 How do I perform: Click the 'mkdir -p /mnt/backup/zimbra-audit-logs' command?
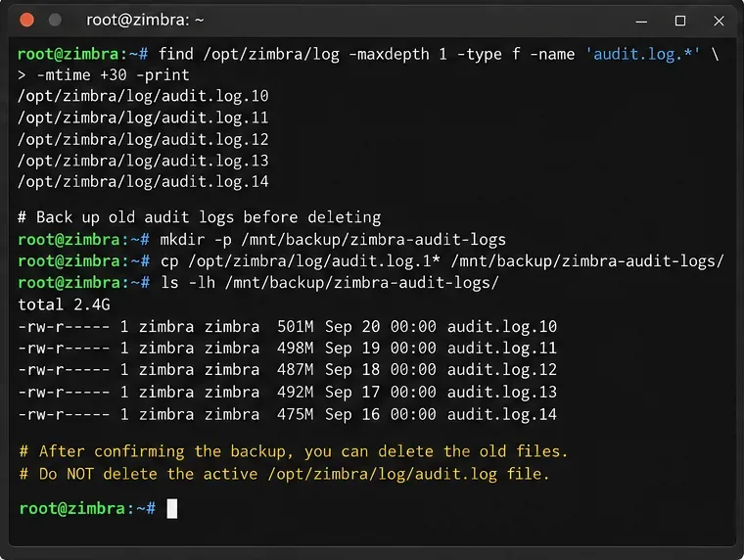click(x=333, y=240)
